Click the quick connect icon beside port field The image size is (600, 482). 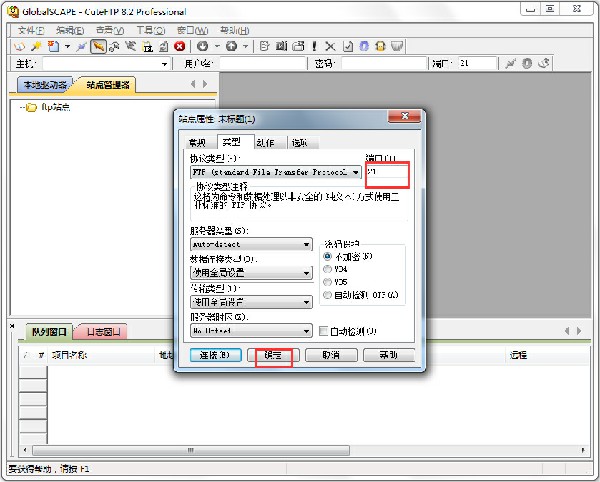coord(511,64)
